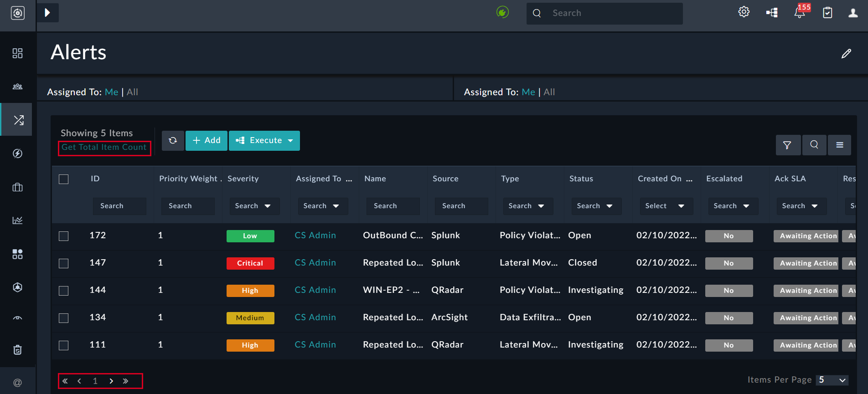The height and width of the screenshot is (394, 868).
Task: Select left Assigned To All filter
Action: tap(132, 92)
